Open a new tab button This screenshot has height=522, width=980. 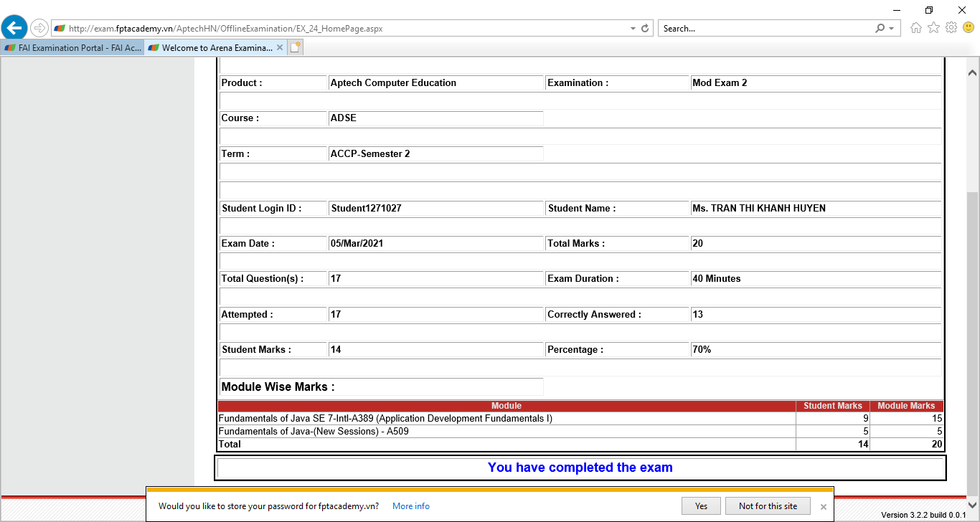(296, 48)
